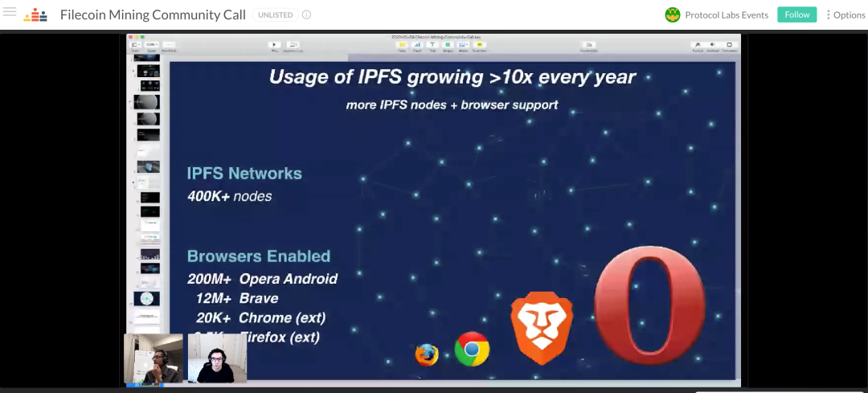This screenshot has height=393, width=868.
Task: Click the Chart icon in the Keynote toolbar
Action: [x=417, y=46]
